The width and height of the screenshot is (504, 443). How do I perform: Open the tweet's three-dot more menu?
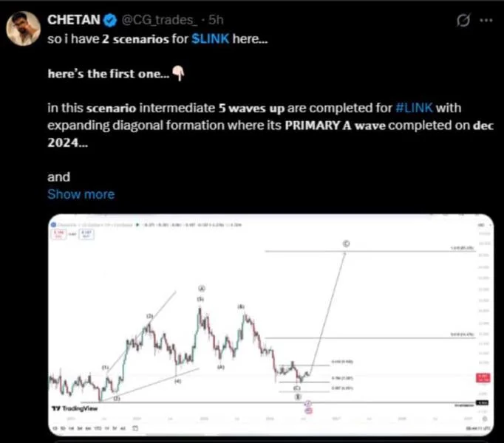pos(486,20)
